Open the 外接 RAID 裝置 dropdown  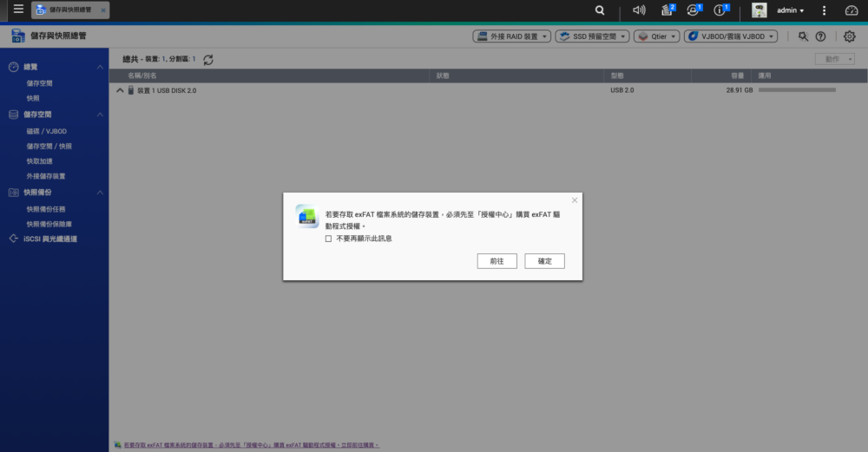(511, 36)
